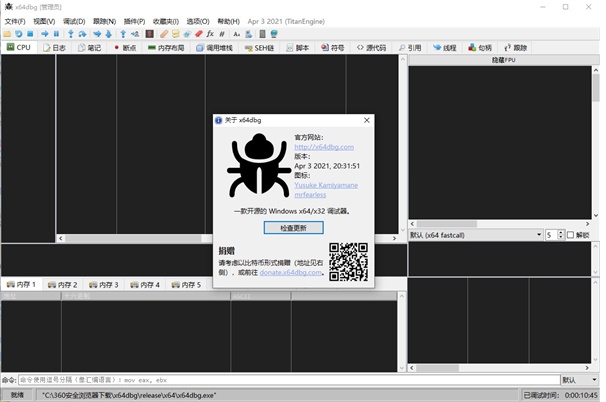
Task: Open the 调试(D) menu
Action: click(x=74, y=21)
